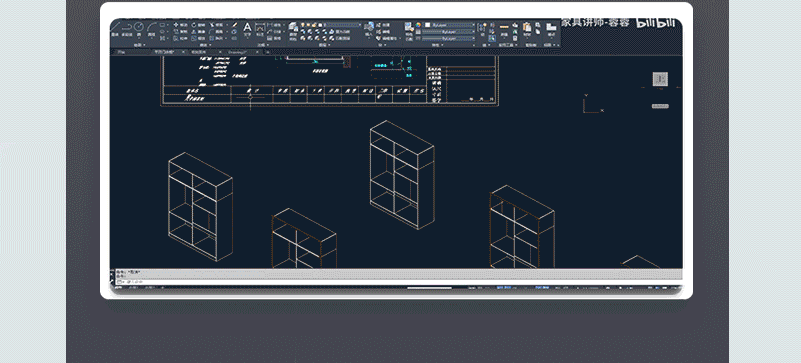This screenshot has height=363, width=801.
Task: Open a new drawing tab with plus
Action: (x=268, y=52)
